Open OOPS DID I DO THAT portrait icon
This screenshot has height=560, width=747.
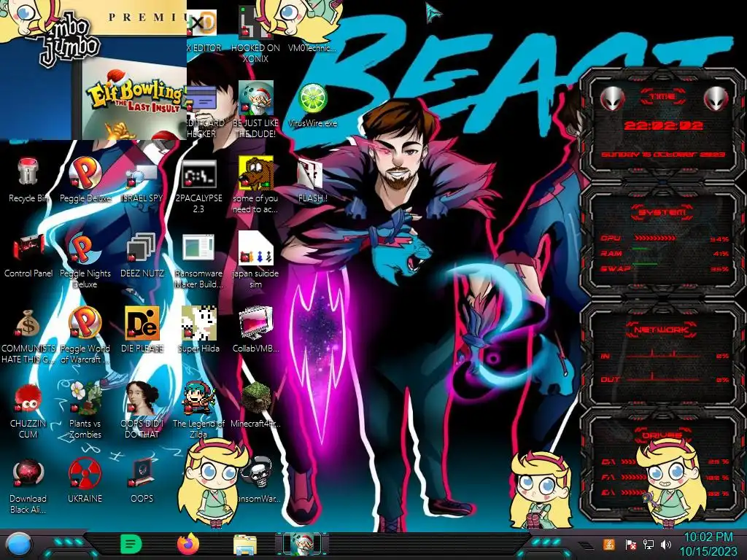click(x=142, y=399)
